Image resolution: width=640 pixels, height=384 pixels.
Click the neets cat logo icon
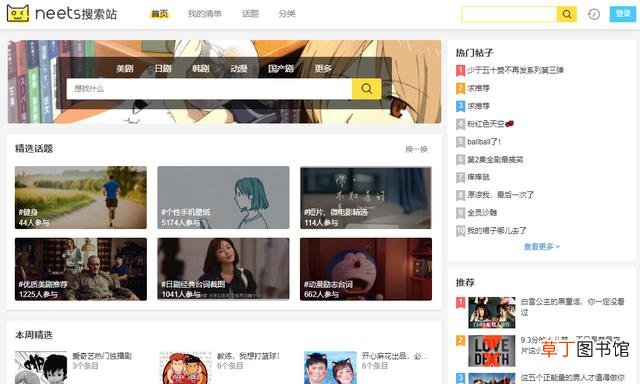pos(18,13)
